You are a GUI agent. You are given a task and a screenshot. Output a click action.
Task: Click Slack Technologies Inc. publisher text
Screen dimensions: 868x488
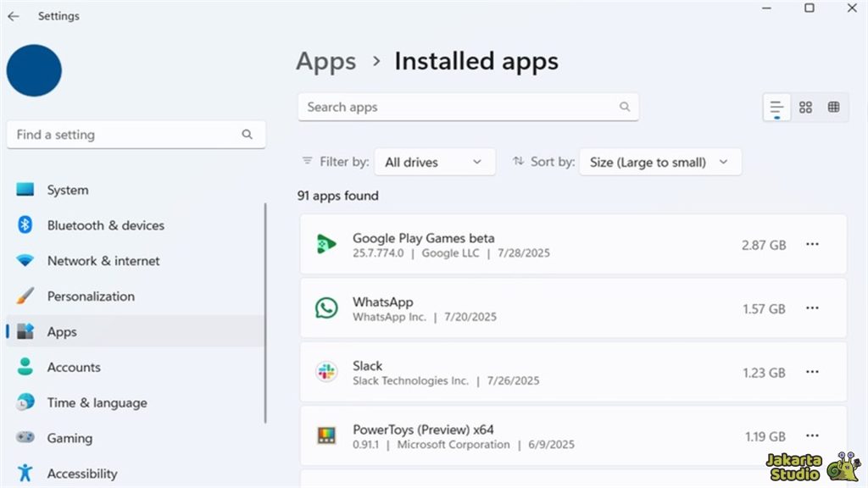[x=410, y=380]
